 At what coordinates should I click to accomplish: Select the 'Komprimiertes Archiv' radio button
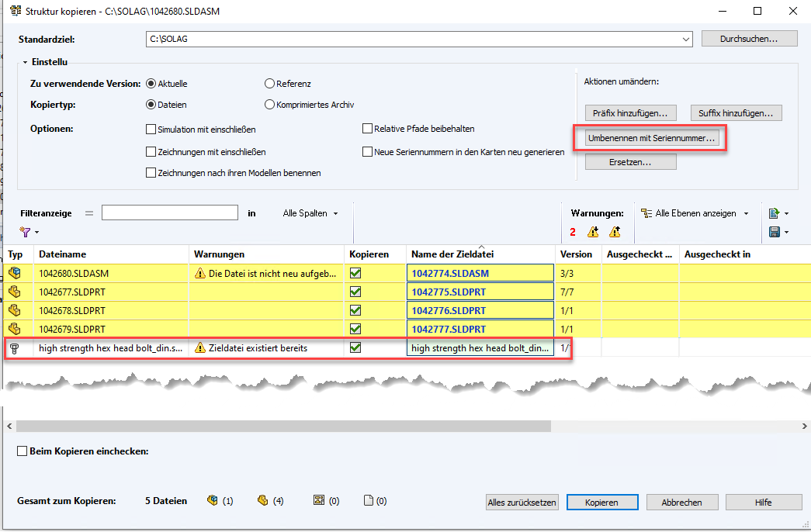(269, 105)
